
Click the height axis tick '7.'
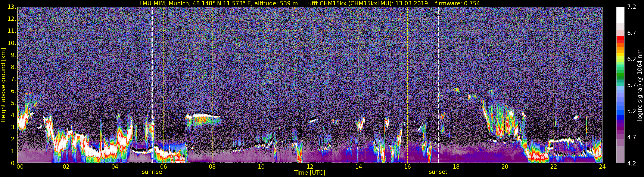pos(13,79)
